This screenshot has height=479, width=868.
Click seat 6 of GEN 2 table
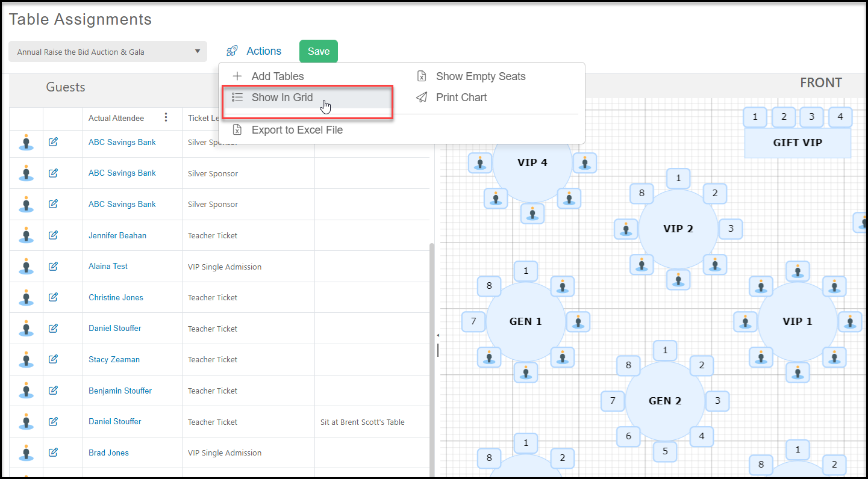[628, 436]
